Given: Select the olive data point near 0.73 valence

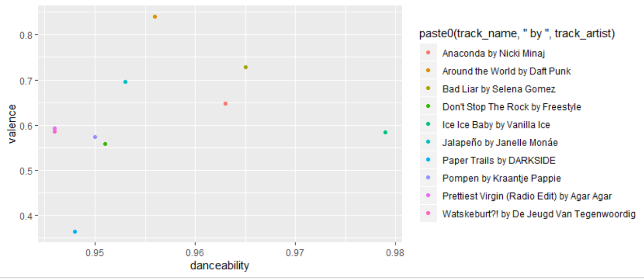Looking at the screenshot, I should tap(246, 67).
